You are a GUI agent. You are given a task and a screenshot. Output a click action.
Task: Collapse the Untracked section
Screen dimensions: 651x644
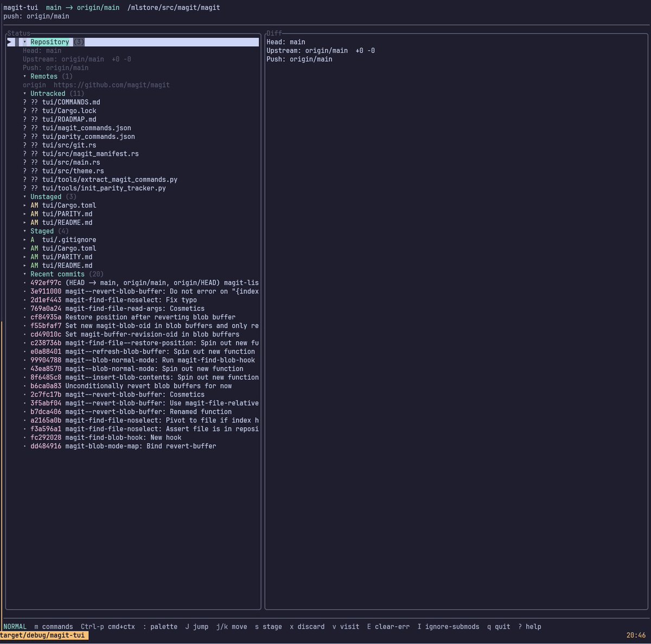[25, 93]
